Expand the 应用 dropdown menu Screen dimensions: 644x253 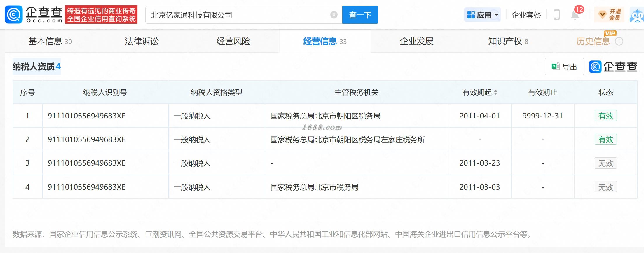click(483, 15)
